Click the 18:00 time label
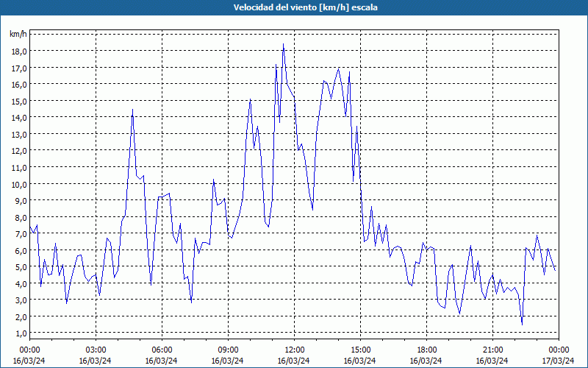 [x=426, y=350]
